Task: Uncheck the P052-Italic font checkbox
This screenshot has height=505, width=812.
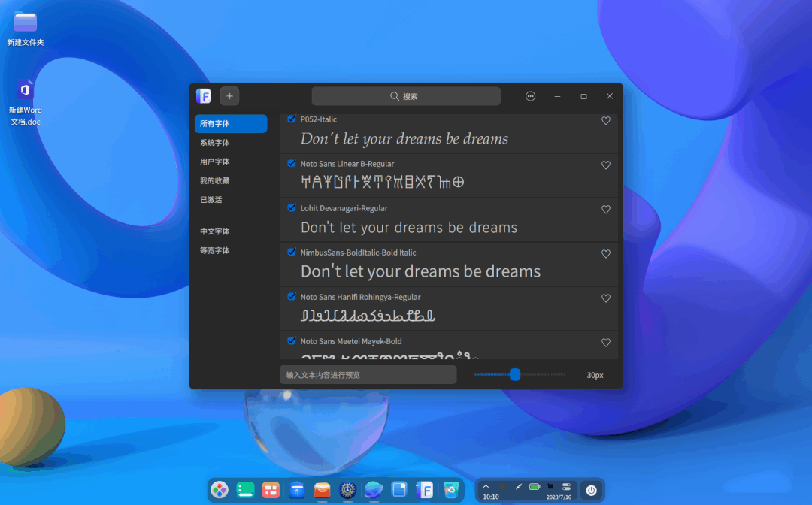Action: pos(292,119)
